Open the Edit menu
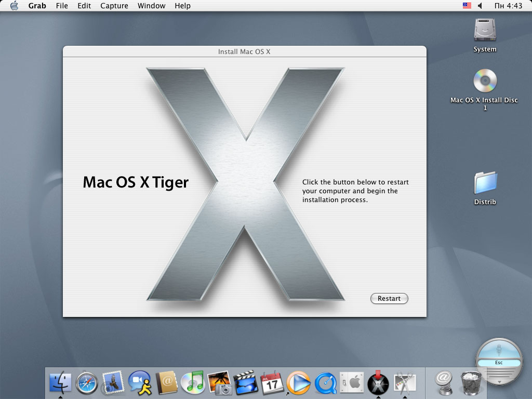Screen dimensions: 532x399 coord(84,6)
